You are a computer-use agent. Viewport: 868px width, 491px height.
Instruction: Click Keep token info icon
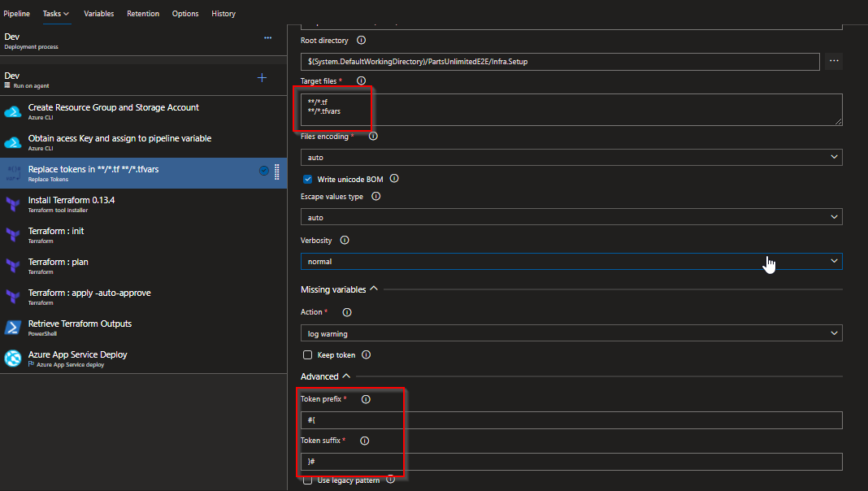(366, 354)
